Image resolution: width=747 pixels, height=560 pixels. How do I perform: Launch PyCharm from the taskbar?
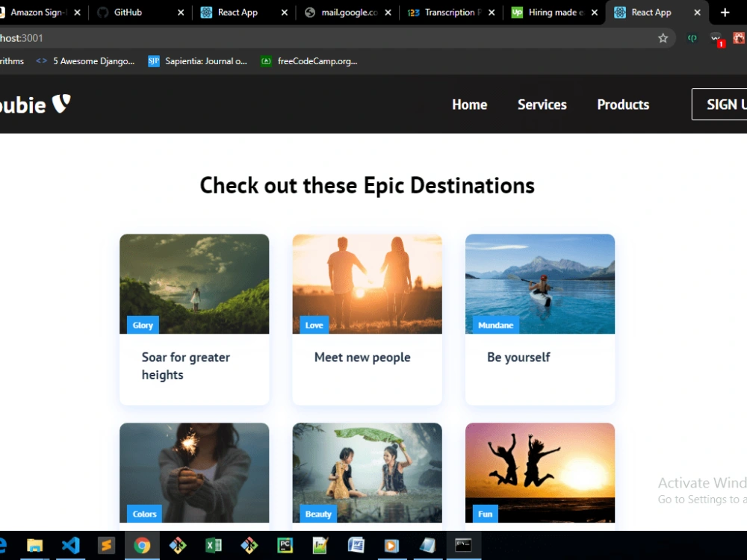[x=285, y=545]
